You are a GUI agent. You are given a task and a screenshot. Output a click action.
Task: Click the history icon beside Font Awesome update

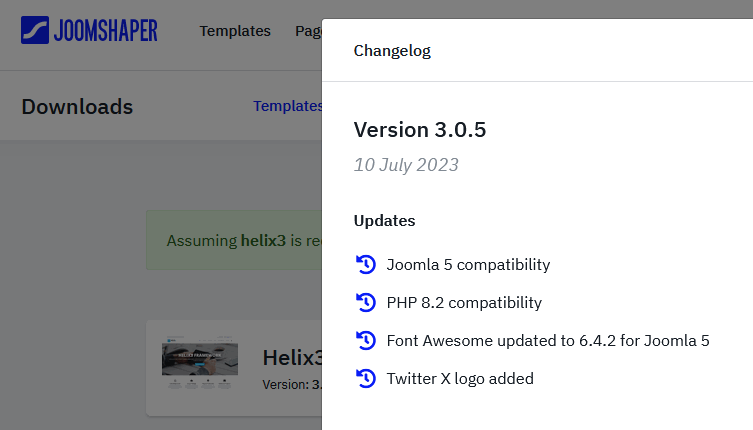point(366,340)
